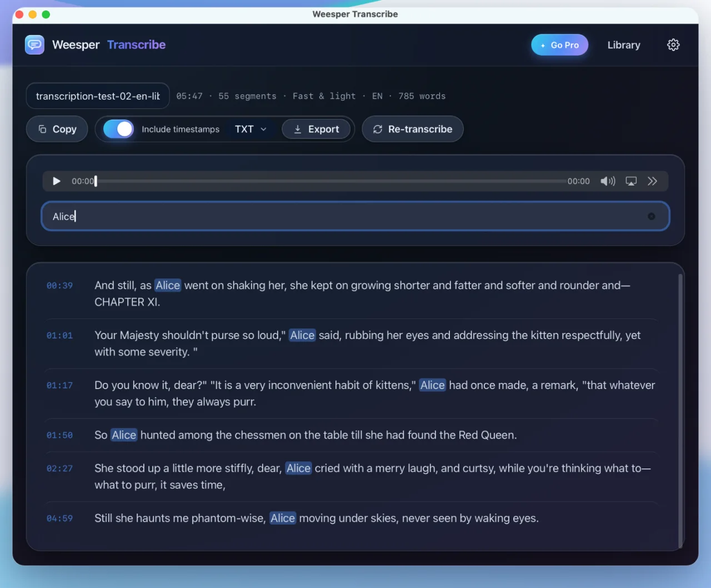Mute audio using the speaker icon
Viewport: 711px width, 588px height.
608,181
